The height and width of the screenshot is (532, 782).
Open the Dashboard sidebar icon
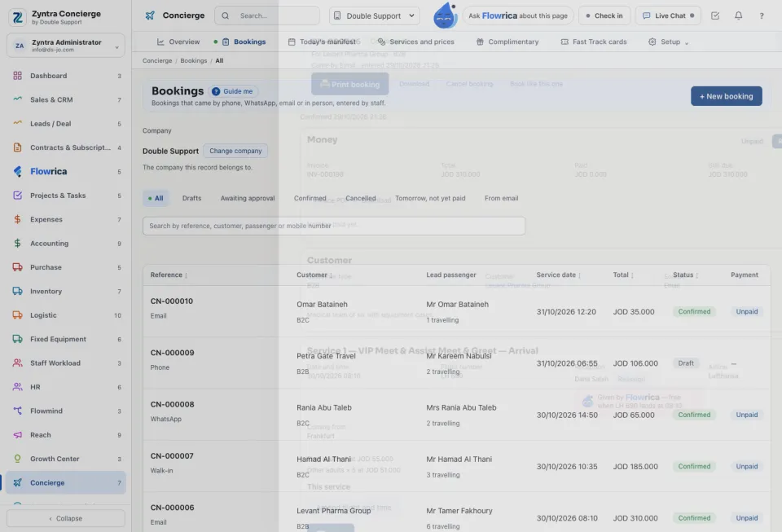point(17,76)
